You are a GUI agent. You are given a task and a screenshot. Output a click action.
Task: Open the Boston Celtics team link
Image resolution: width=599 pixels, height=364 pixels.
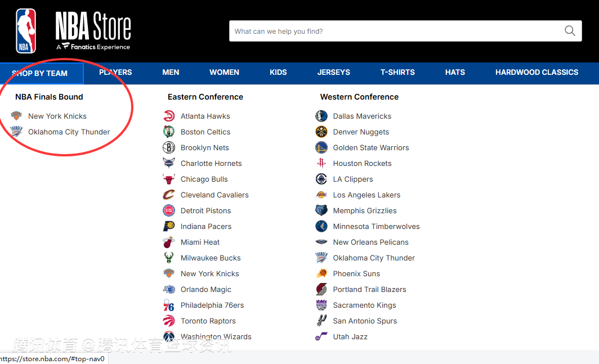pos(205,132)
